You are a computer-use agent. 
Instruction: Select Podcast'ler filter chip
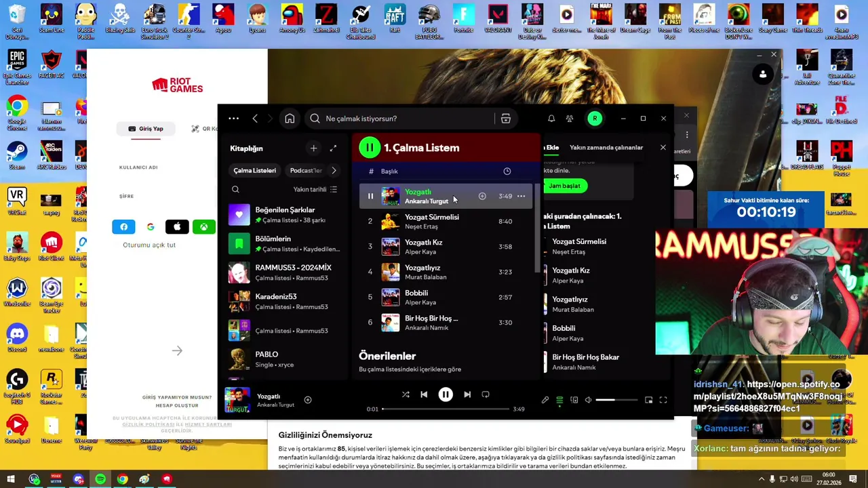click(x=306, y=171)
